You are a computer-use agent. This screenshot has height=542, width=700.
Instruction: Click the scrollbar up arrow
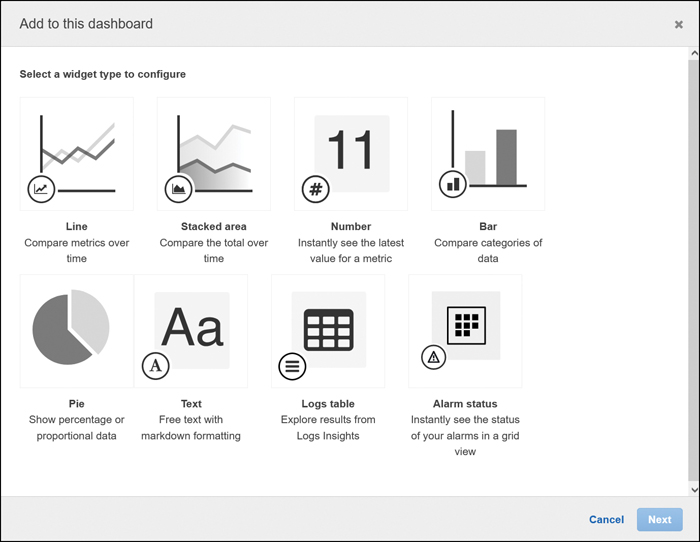pyautogui.click(x=694, y=53)
